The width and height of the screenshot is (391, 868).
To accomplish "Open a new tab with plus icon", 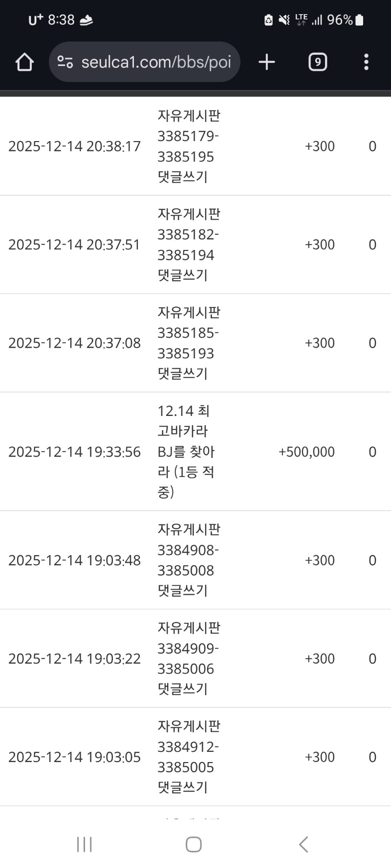I will click(267, 62).
